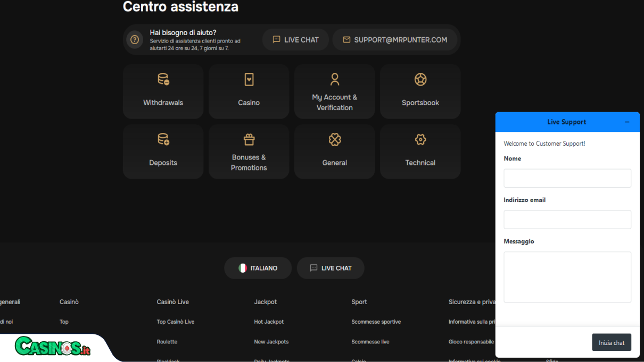Image resolution: width=644 pixels, height=362 pixels.
Task: Click the Technical gear icon
Action: [420, 139]
